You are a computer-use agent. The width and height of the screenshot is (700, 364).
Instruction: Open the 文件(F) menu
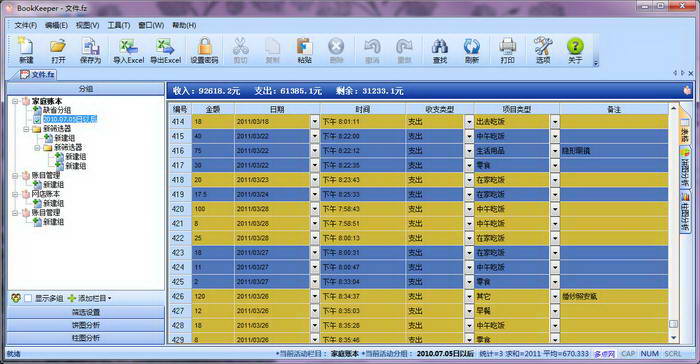point(25,25)
